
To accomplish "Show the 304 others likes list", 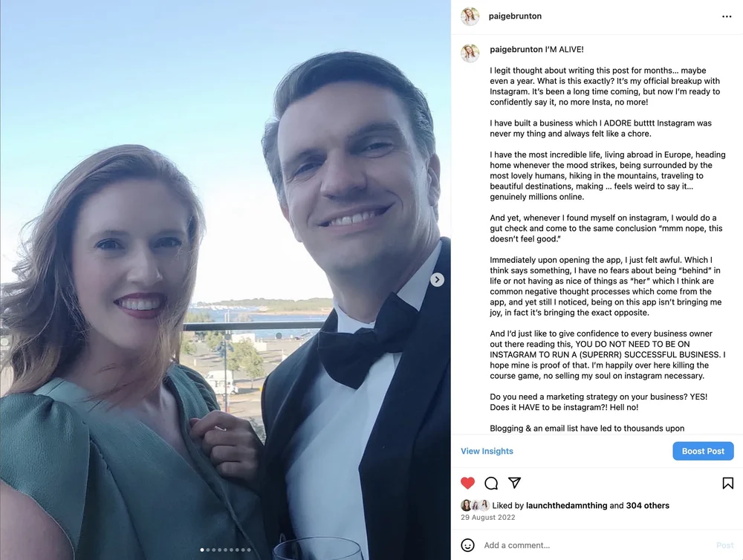I will pyautogui.click(x=647, y=506).
